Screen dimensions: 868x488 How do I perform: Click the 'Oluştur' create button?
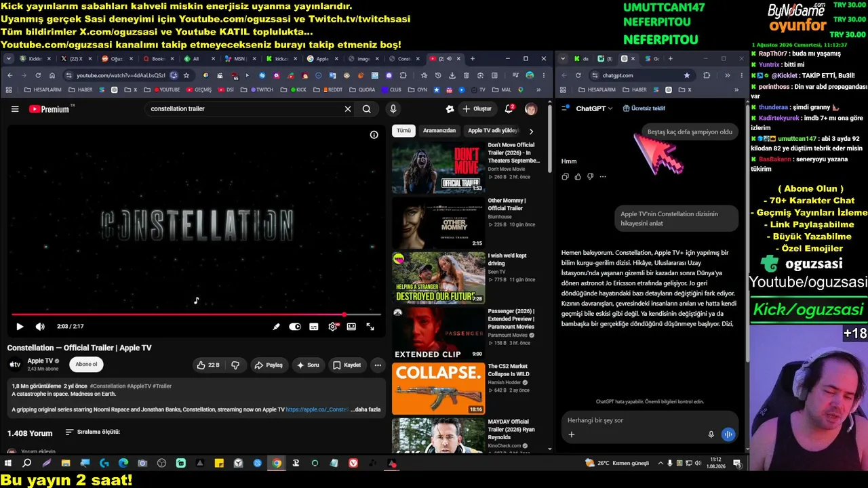[477, 109]
